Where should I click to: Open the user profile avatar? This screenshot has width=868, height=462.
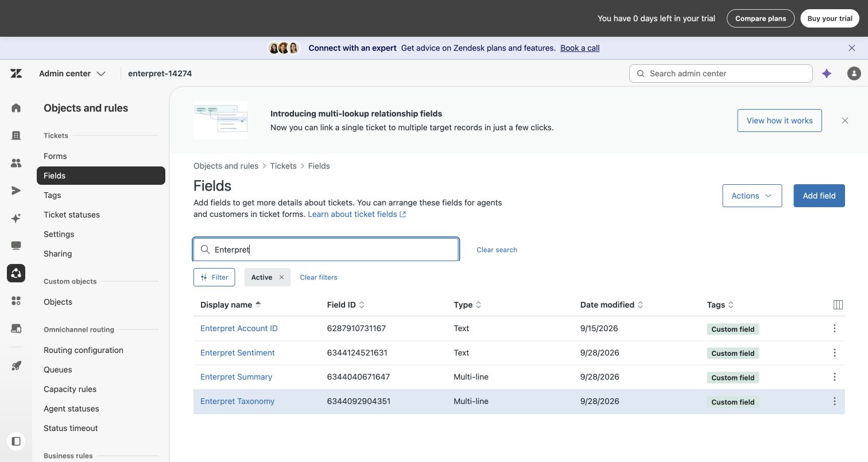[x=854, y=73]
